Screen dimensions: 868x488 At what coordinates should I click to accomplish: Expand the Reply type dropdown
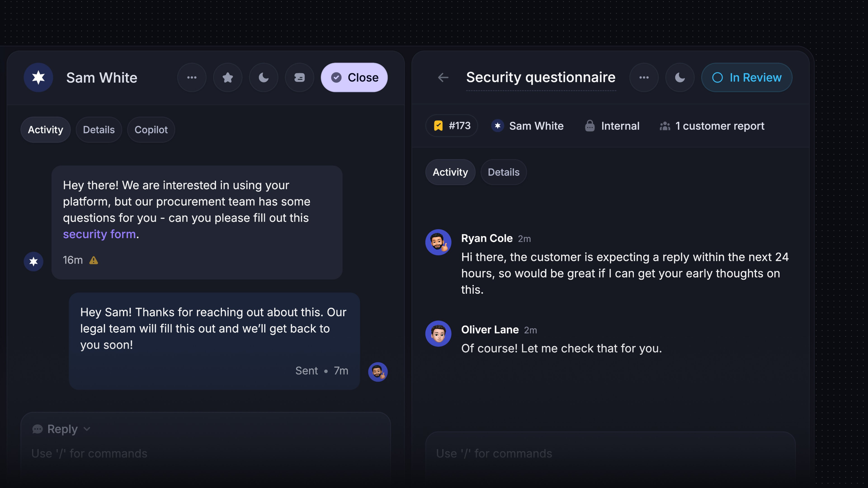62,429
